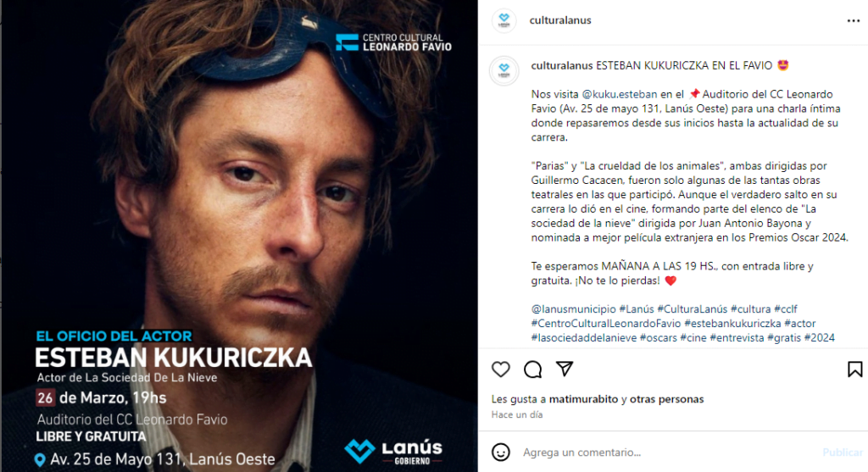Share the post via paper plane icon
Image resolution: width=868 pixels, height=472 pixels.
[x=564, y=369]
